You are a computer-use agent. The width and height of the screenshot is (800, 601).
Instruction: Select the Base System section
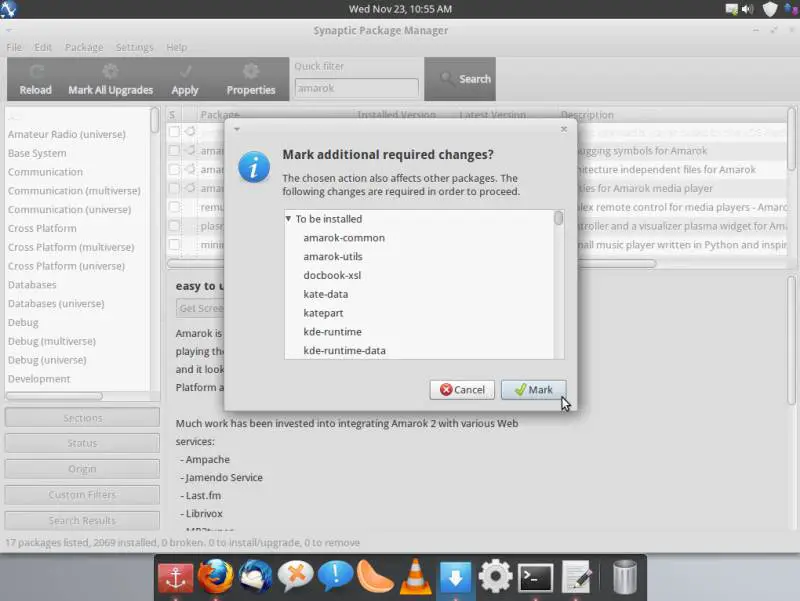click(x=37, y=154)
